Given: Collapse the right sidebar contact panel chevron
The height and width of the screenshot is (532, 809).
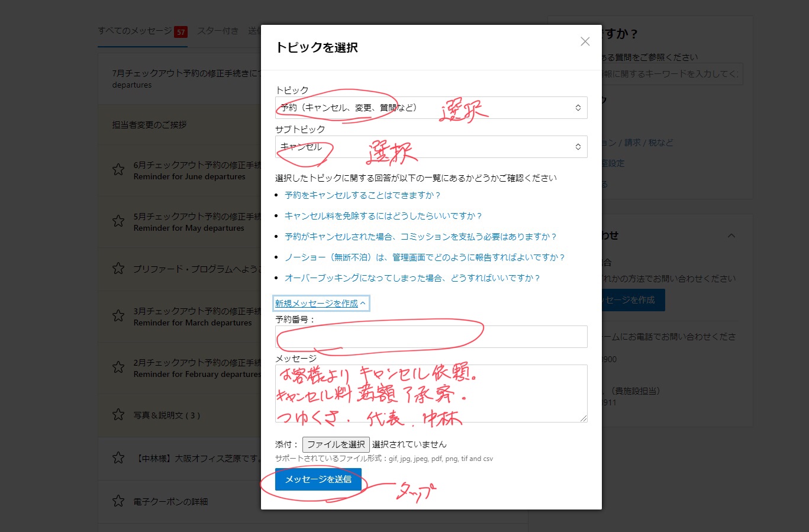Looking at the screenshot, I should click(731, 236).
